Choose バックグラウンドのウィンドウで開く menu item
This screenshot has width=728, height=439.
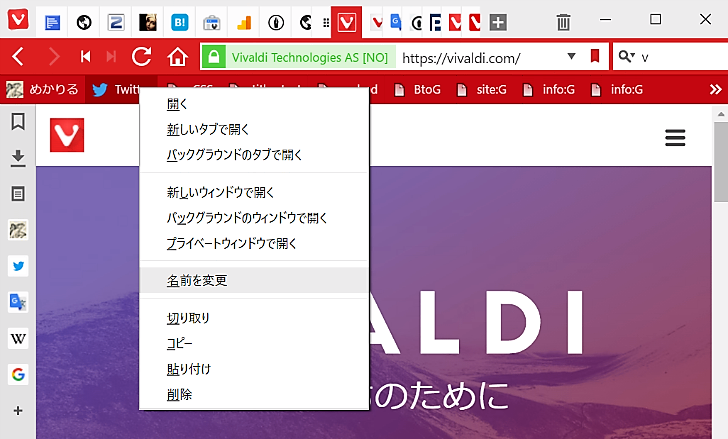pyautogui.click(x=254, y=218)
